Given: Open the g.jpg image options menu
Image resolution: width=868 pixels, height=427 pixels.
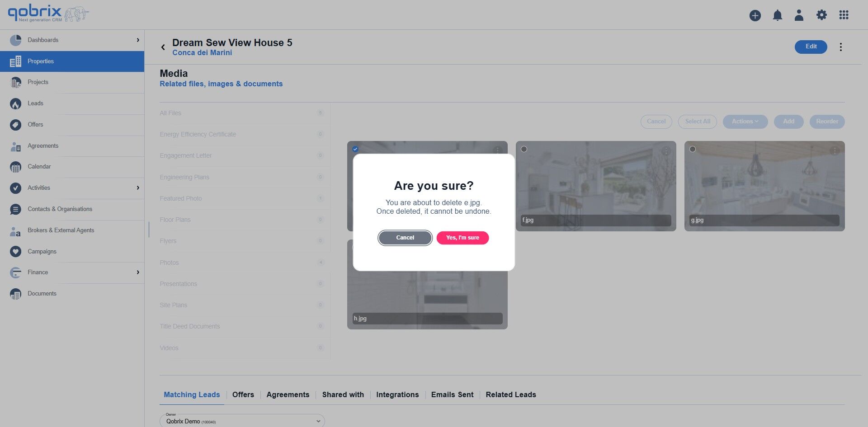Looking at the screenshot, I should 835,151.
